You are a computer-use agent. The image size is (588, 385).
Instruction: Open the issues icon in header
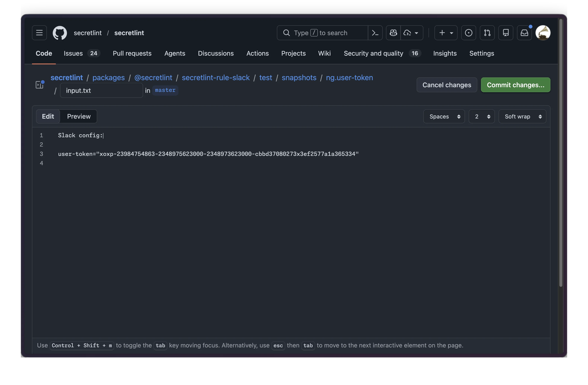(469, 33)
